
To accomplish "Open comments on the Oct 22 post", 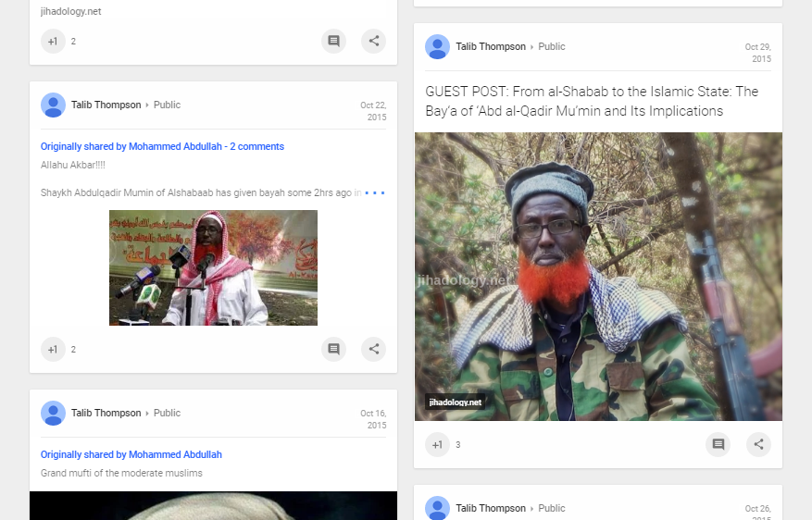I will (x=333, y=349).
